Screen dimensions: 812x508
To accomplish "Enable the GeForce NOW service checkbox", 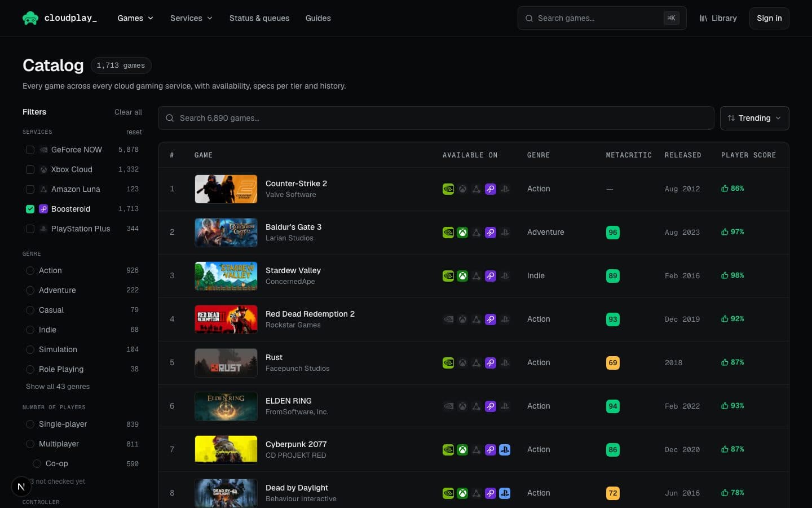I will tap(30, 150).
